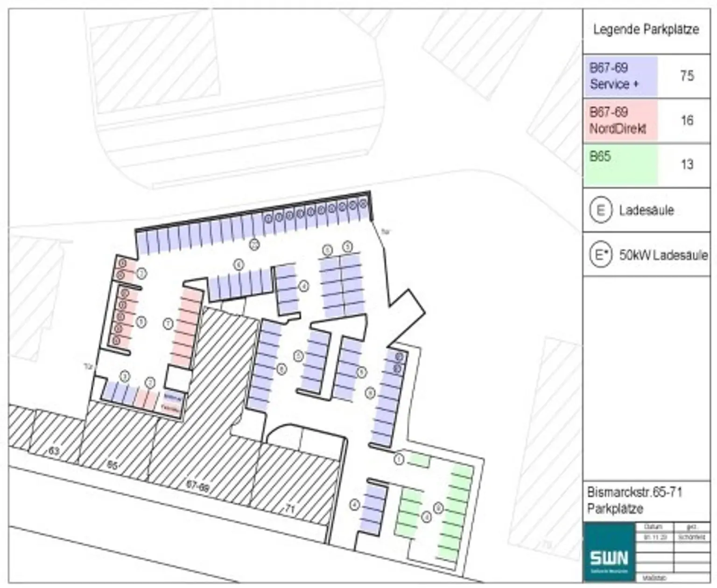Click the Legende Parkplätze heading
The image size is (717, 588).
(x=646, y=29)
